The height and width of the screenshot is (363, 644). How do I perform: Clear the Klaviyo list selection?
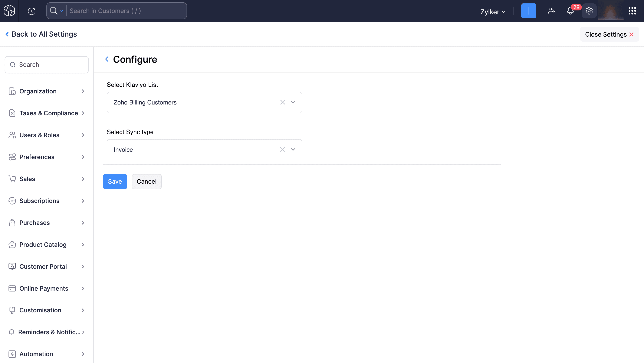pos(283,102)
